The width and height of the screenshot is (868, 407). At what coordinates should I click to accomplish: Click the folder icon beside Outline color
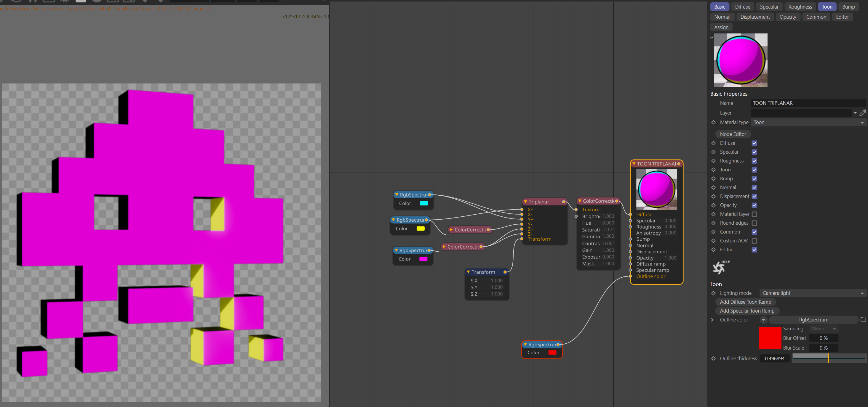(863, 319)
